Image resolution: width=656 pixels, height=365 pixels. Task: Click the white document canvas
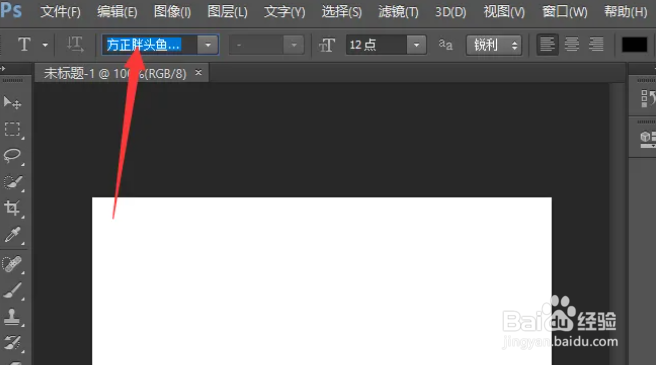[322, 281]
